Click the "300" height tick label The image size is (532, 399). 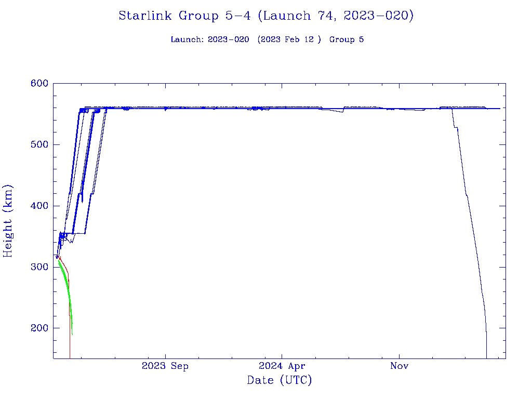39,267
